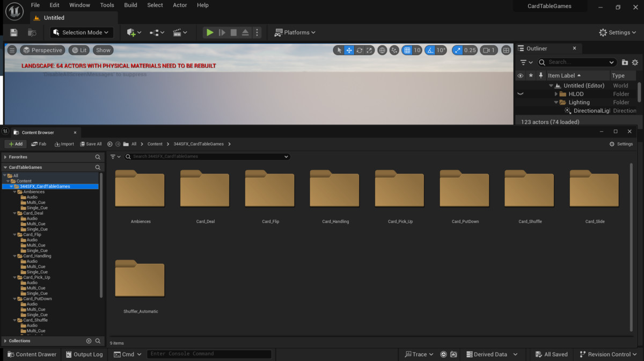Open the Selection Mode dropdown
Image resolution: width=644 pixels, height=361 pixels.
click(82, 33)
